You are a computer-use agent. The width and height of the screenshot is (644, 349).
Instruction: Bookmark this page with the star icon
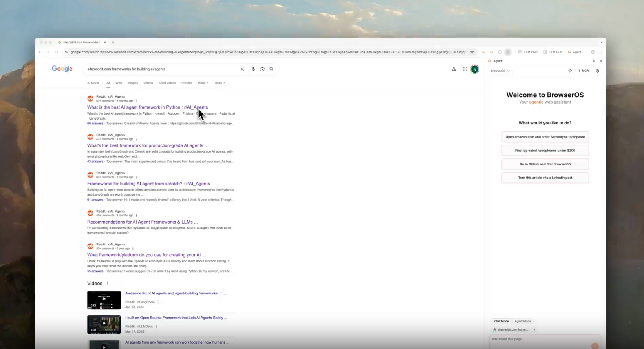pos(472,52)
